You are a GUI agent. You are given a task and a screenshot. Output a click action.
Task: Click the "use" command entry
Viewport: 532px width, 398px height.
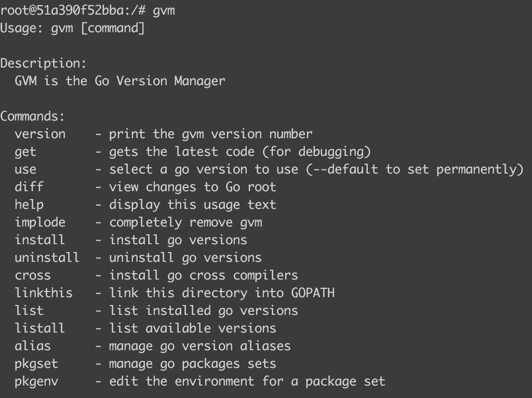click(x=25, y=169)
